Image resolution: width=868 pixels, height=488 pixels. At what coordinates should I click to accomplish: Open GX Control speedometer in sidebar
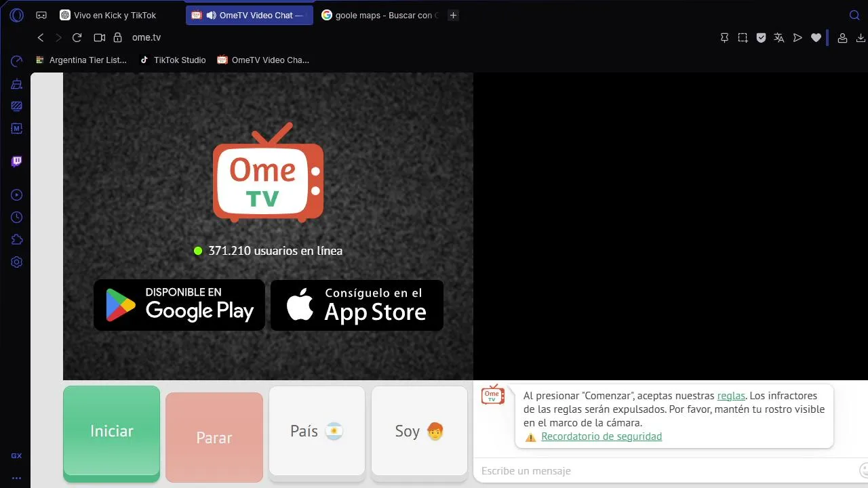click(x=17, y=62)
